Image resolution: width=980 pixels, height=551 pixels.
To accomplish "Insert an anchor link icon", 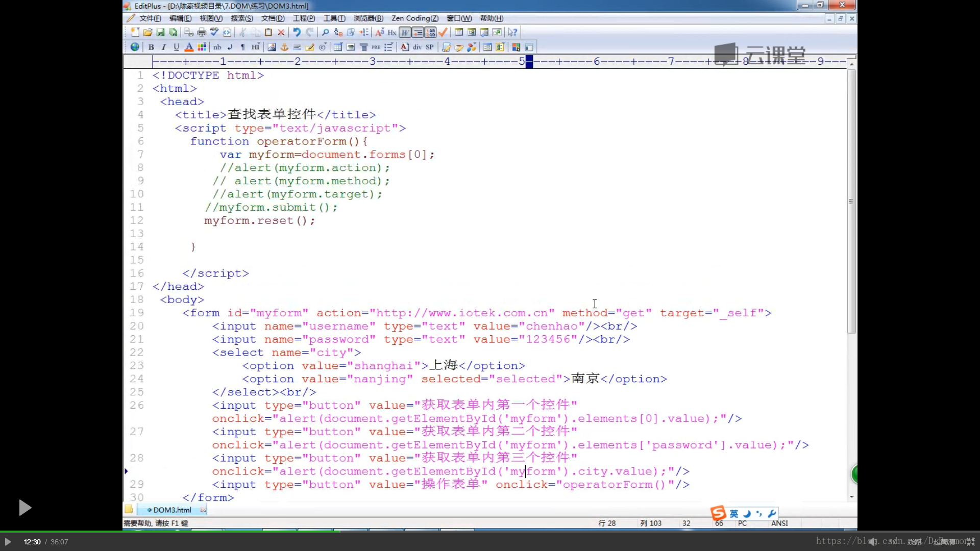I will [284, 47].
